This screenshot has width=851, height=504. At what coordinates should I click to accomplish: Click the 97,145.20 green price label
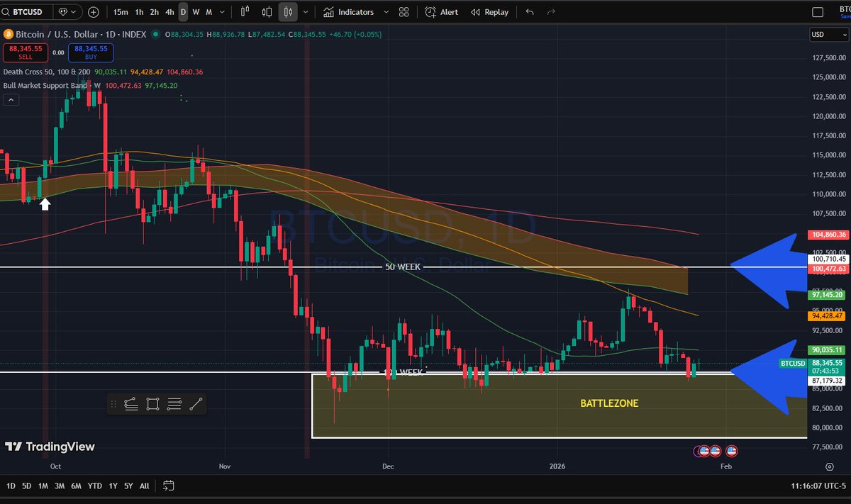(827, 294)
